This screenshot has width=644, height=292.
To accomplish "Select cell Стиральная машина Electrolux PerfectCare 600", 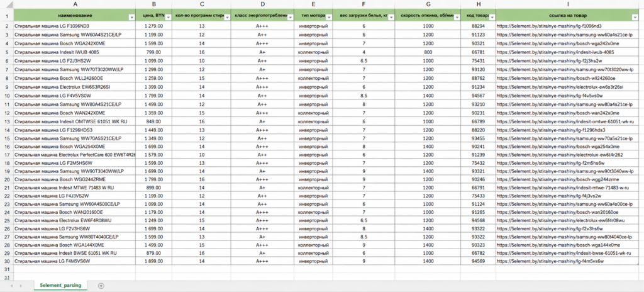I will point(75,155).
